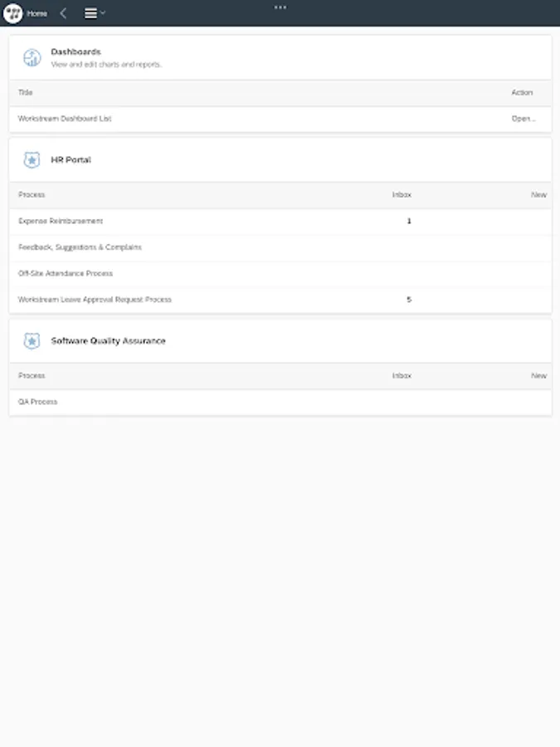
Task: Open Off-Site Attendance Process
Action: click(x=66, y=273)
